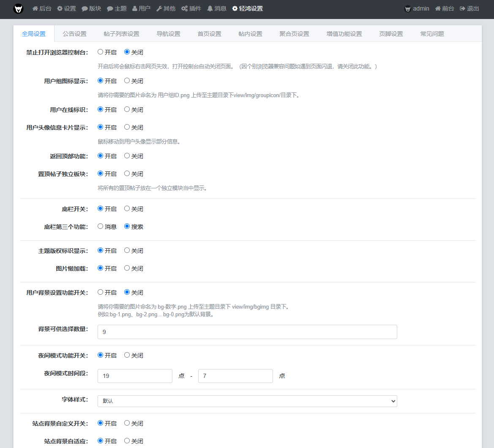Open the admin account link
Viewport: 494px width, 448px height.
click(x=417, y=8)
